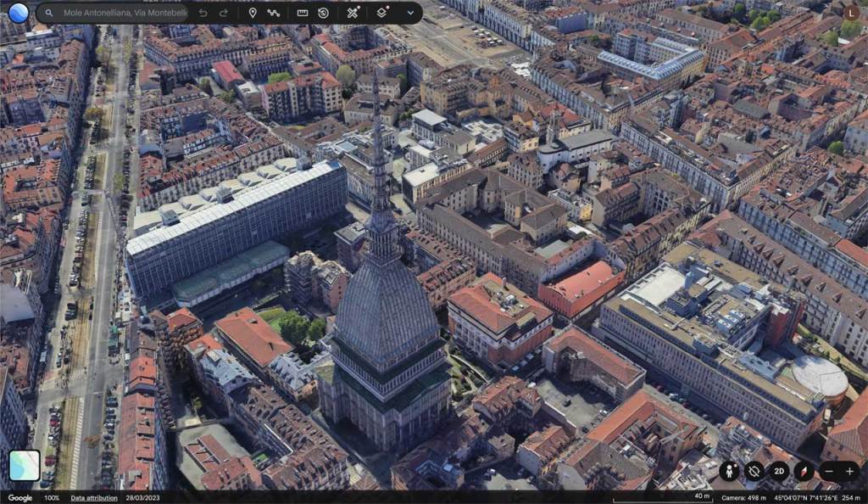Redo the undone map action
868x504 pixels.
point(224,13)
